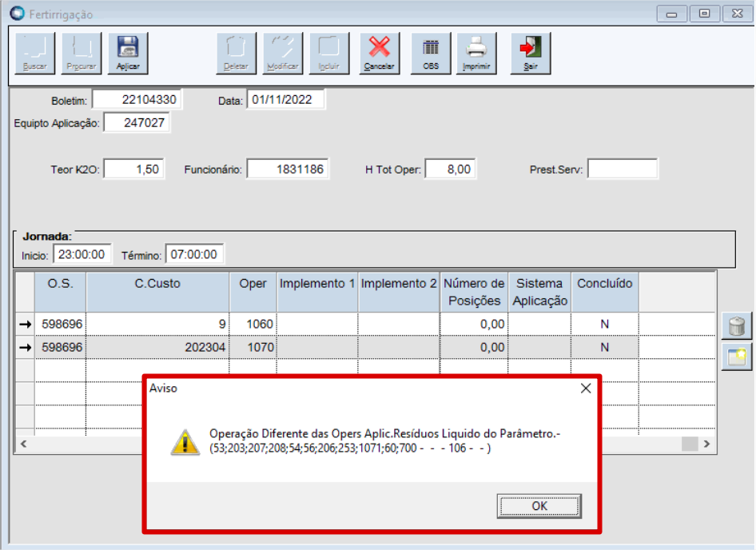This screenshot has width=756, height=550.
Task: Click the Implemento 2 column header
Action: click(399, 292)
